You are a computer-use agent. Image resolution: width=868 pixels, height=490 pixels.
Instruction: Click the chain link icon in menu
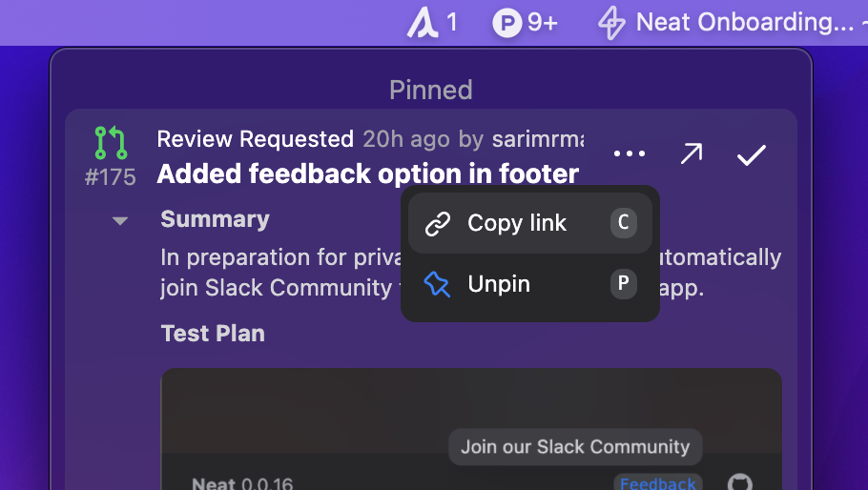437,224
